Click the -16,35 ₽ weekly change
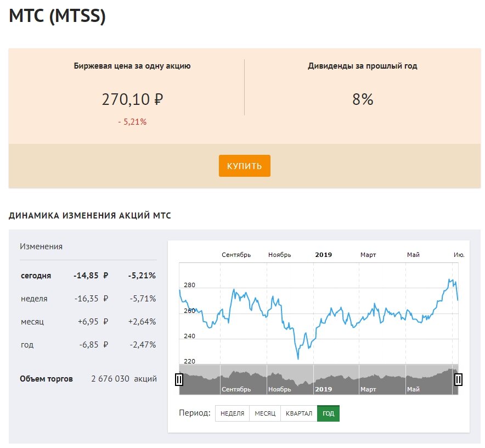The image size is (485, 448). pos(91,299)
